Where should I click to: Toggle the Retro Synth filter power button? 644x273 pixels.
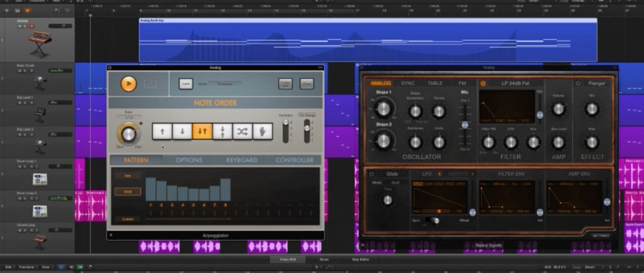point(483,83)
